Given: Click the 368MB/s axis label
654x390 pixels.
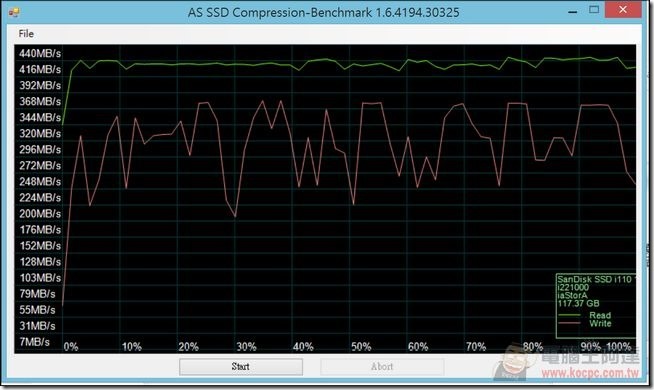Looking at the screenshot, I should pos(40,101).
